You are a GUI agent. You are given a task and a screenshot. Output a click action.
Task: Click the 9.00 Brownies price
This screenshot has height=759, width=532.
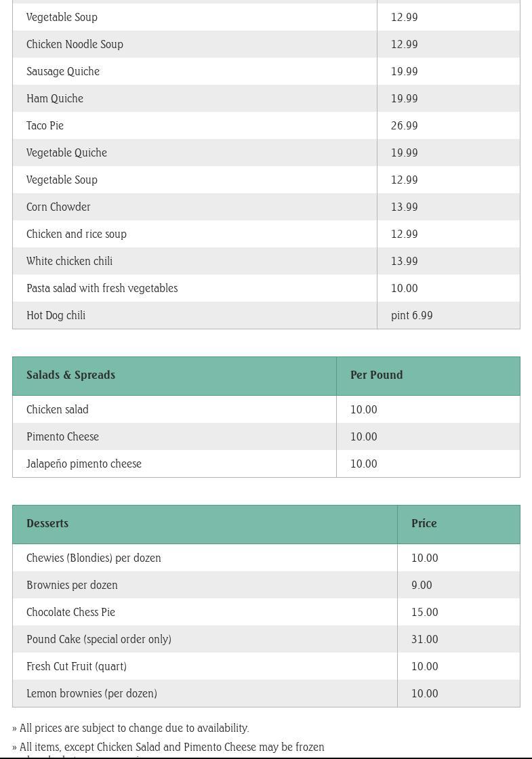[422, 586]
